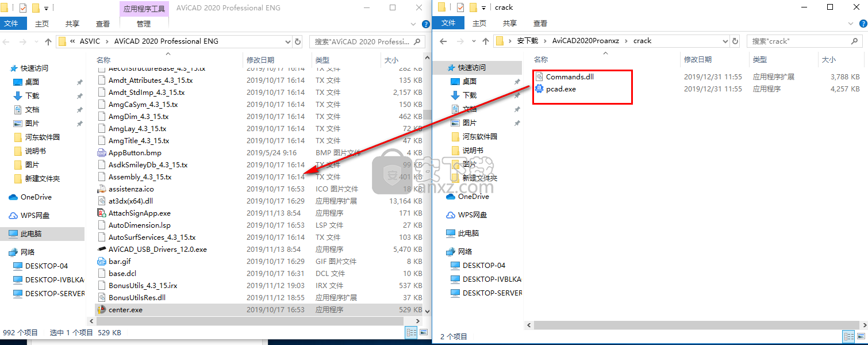The height and width of the screenshot is (345, 868).
Task: Refresh the left window address bar
Action: click(298, 41)
